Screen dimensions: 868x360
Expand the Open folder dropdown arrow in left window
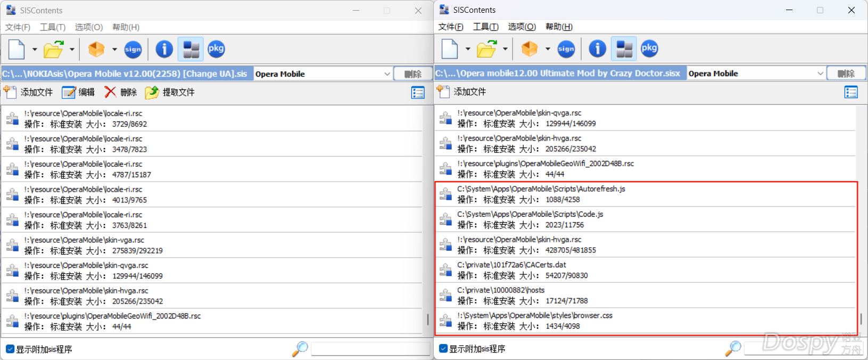click(x=72, y=50)
